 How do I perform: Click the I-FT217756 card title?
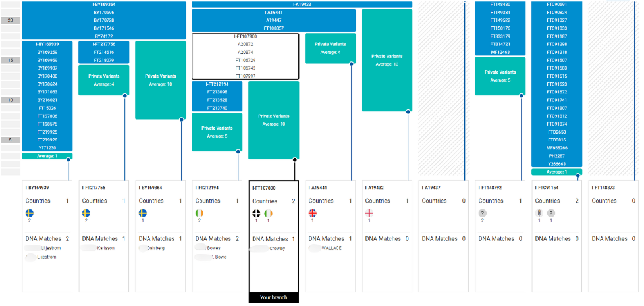pos(94,188)
